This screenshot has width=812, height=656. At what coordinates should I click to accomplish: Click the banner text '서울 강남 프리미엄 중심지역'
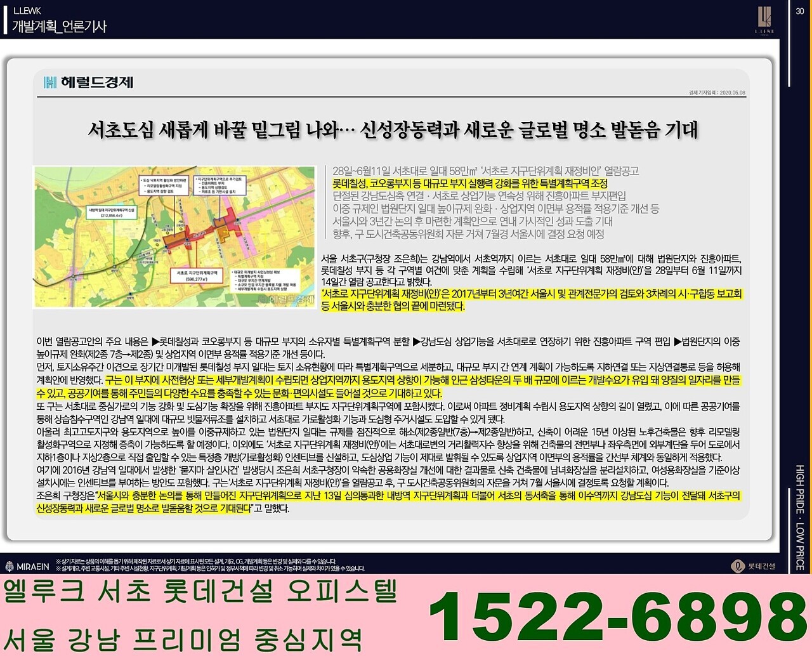click(x=183, y=639)
